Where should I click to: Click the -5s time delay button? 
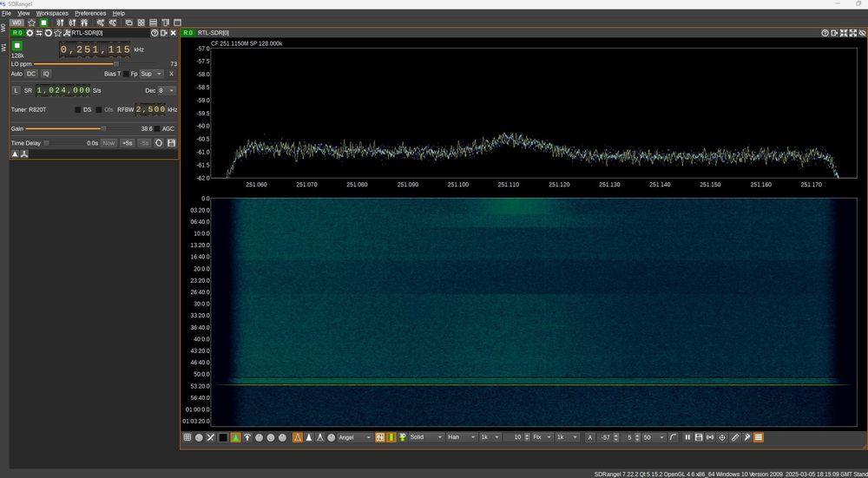[x=144, y=143]
